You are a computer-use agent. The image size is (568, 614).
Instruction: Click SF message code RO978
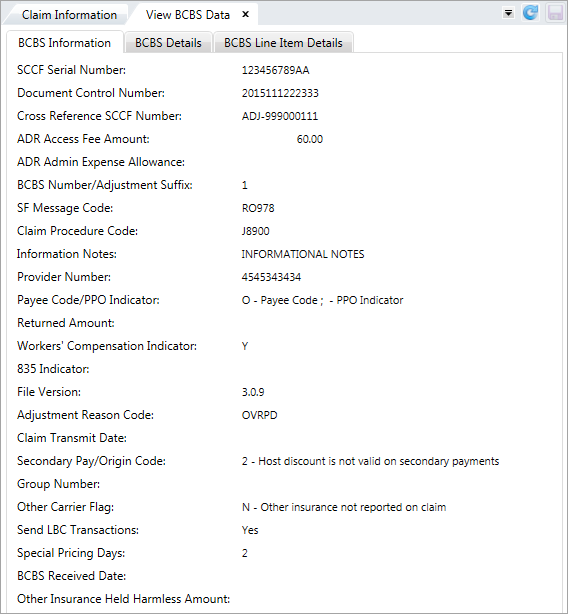point(258,208)
